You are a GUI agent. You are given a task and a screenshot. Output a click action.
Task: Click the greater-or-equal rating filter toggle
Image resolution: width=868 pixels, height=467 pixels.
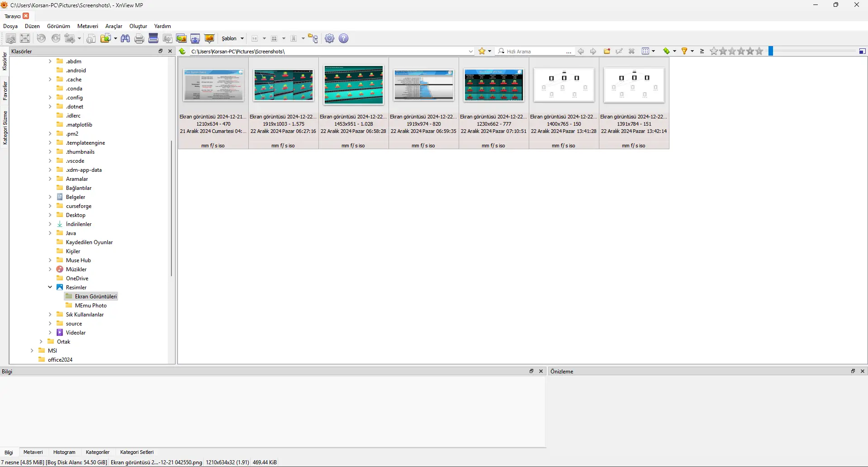point(702,51)
